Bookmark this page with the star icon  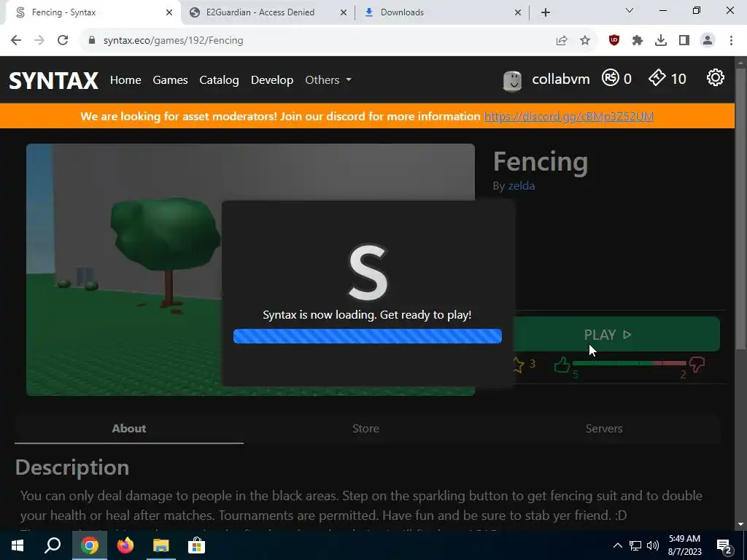point(585,41)
